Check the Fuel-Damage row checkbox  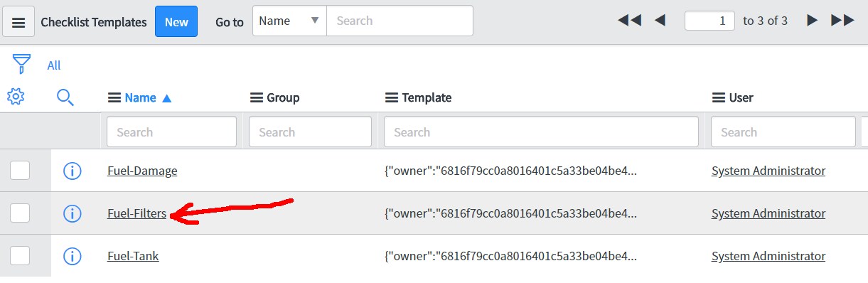pyautogui.click(x=20, y=170)
